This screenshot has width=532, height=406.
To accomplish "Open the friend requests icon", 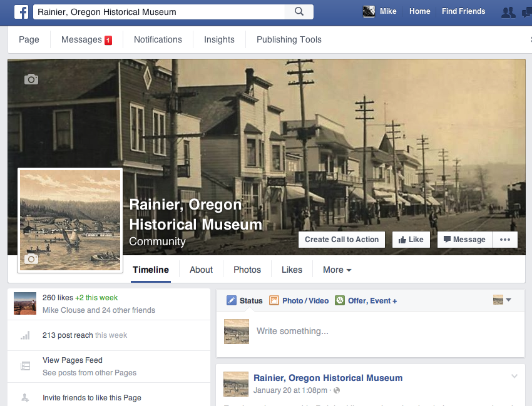I will pos(509,12).
